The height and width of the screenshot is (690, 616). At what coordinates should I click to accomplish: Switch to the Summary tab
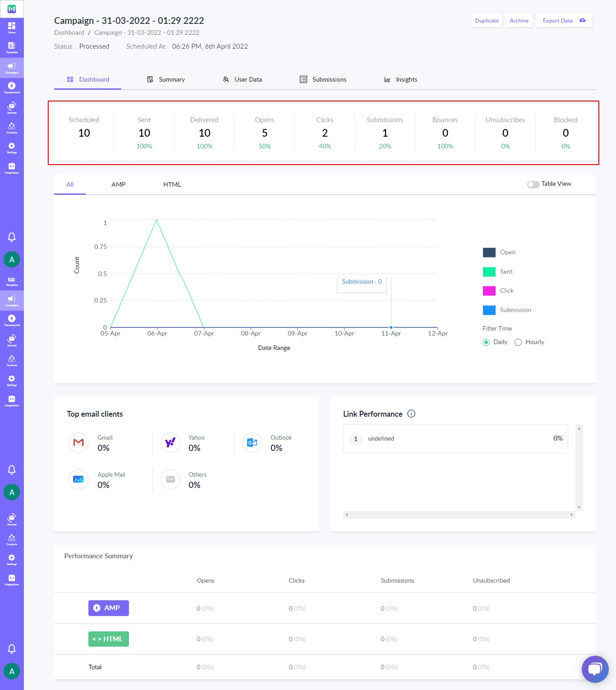[165, 79]
